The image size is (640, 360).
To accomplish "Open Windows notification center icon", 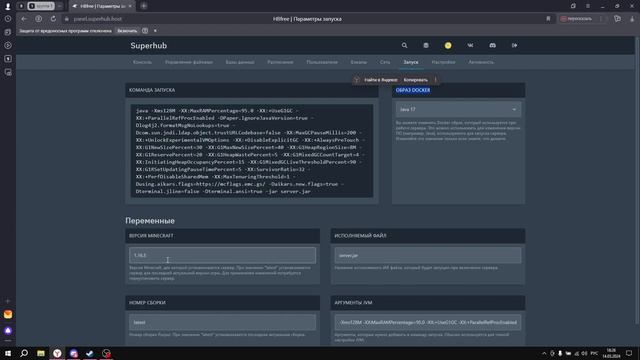I will [x=629, y=353].
